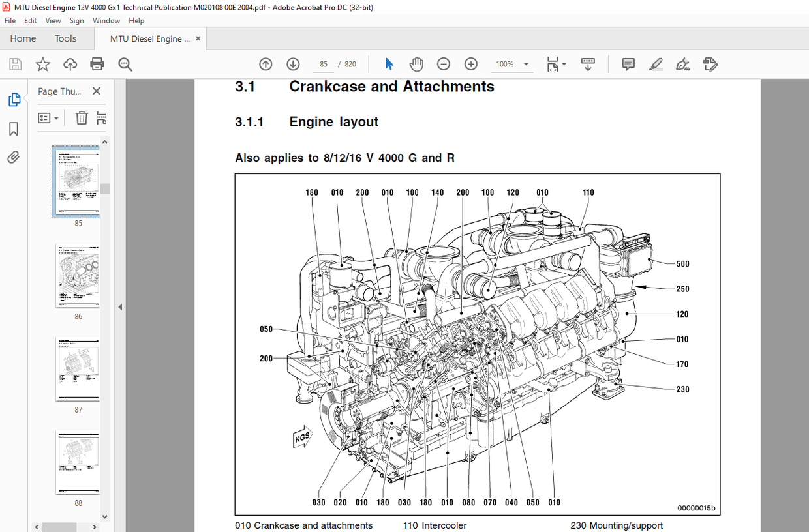Select the page 86 thumbnail

point(78,276)
